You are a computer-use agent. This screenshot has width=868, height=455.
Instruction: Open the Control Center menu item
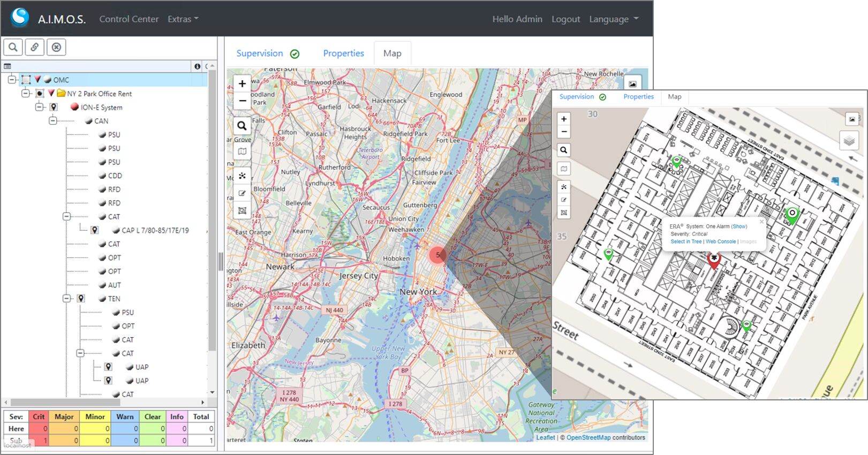click(x=129, y=19)
